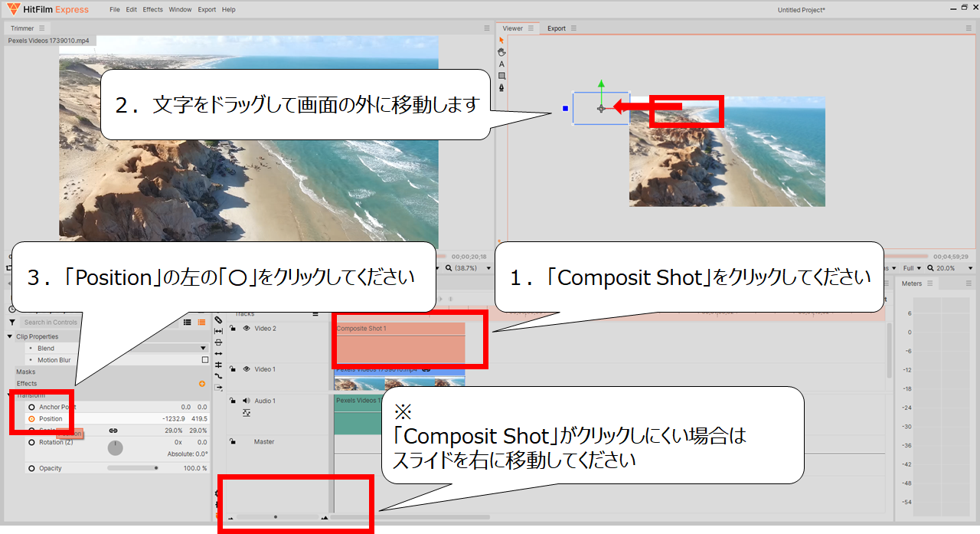This screenshot has width=980, height=534.
Task: Select the Freehand pen mask tool in Viewer
Action: coord(501,88)
